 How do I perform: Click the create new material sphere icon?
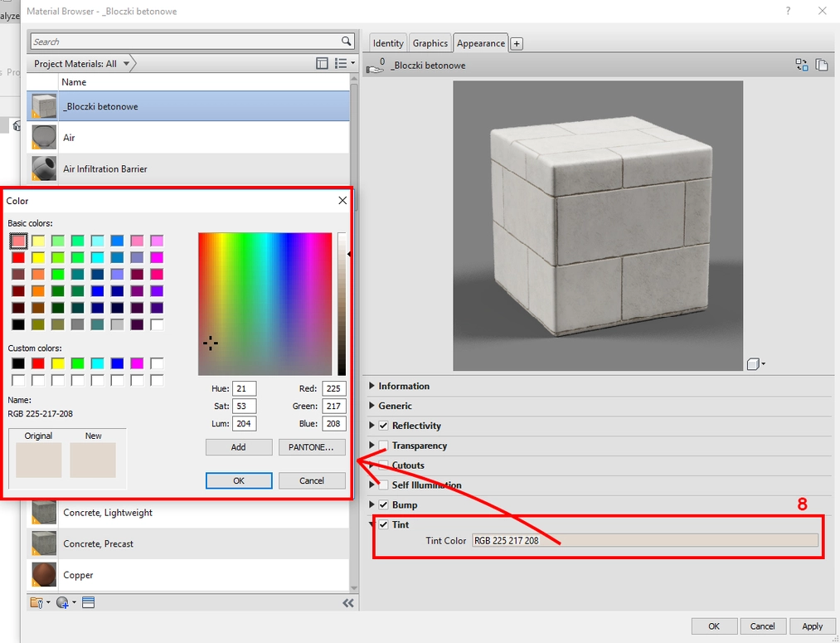pyautogui.click(x=61, y=602)
